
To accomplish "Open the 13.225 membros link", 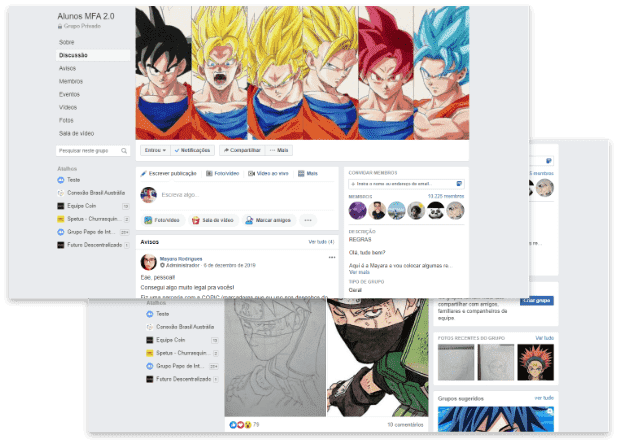I will 446,196.
